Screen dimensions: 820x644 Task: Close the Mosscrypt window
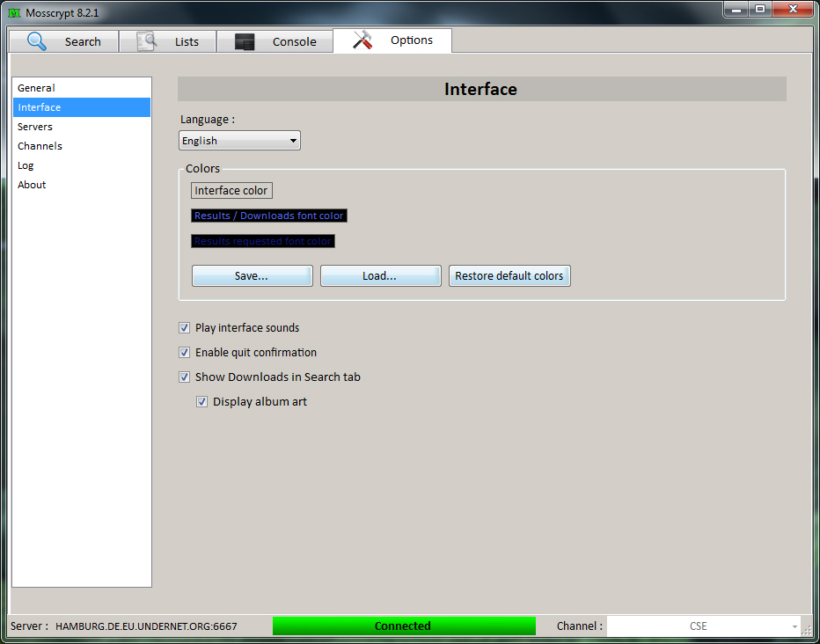coord(793,9)
